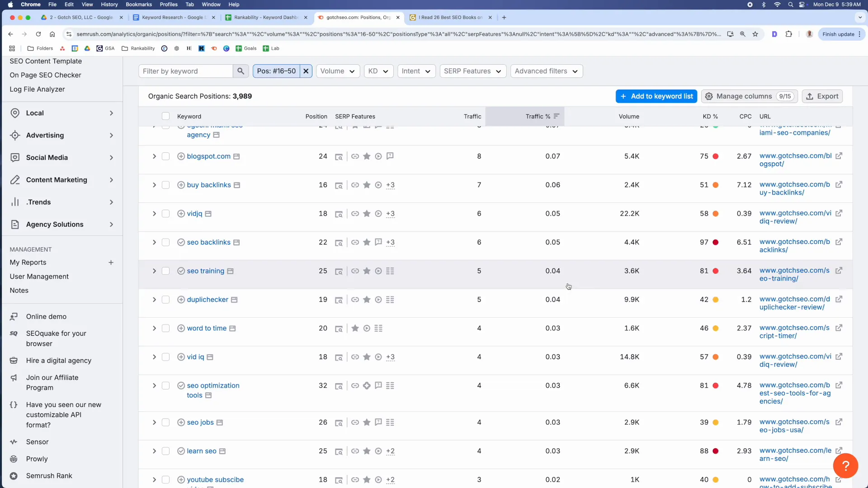Open Chrome Bookmarks menu

(138, 5)
